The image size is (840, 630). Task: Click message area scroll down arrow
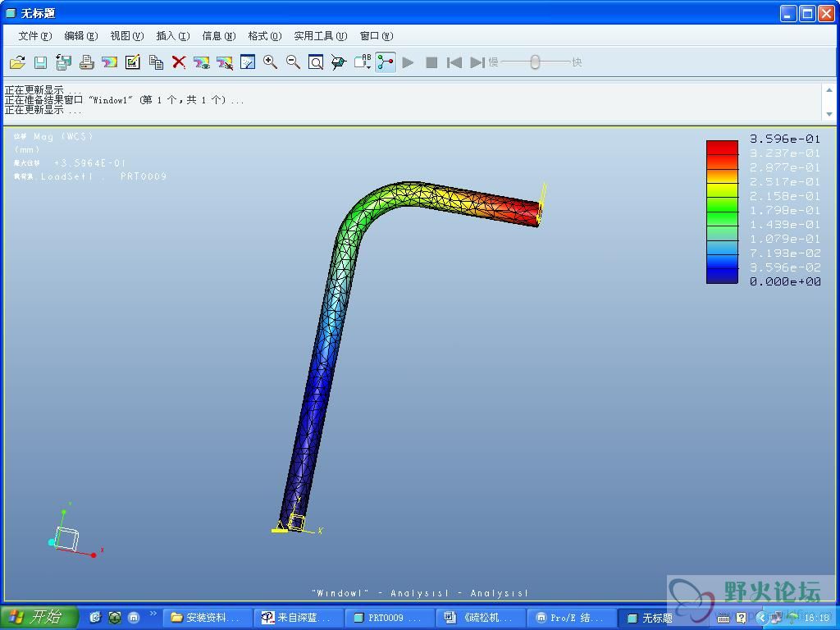[829, 113]
